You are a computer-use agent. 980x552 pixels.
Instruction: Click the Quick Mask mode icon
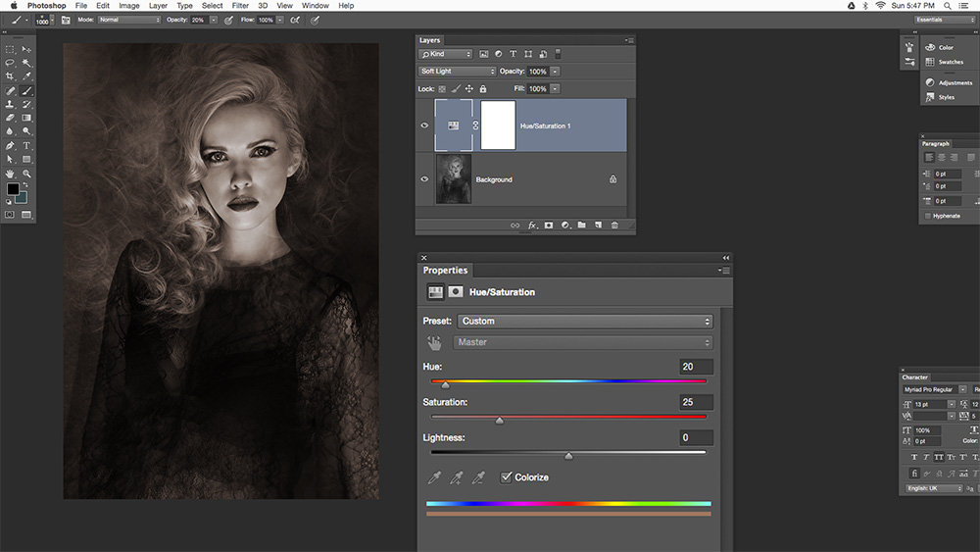(x=10, y=215)
